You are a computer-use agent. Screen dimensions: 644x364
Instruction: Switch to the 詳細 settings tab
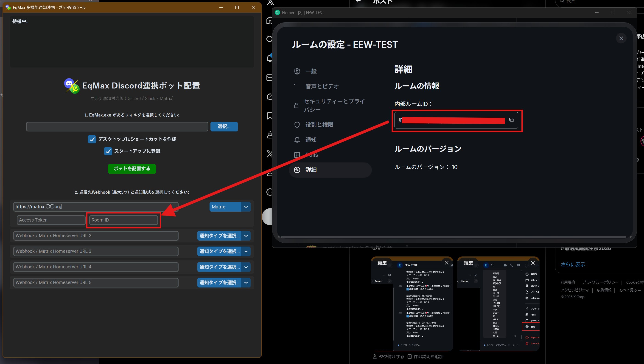click(311, 170)
